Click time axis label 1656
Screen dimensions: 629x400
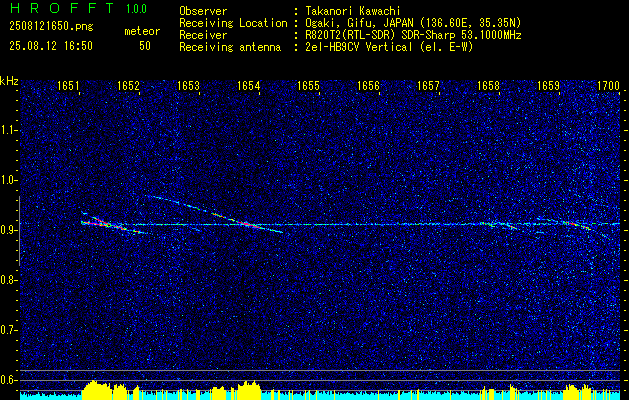[368, 85]
